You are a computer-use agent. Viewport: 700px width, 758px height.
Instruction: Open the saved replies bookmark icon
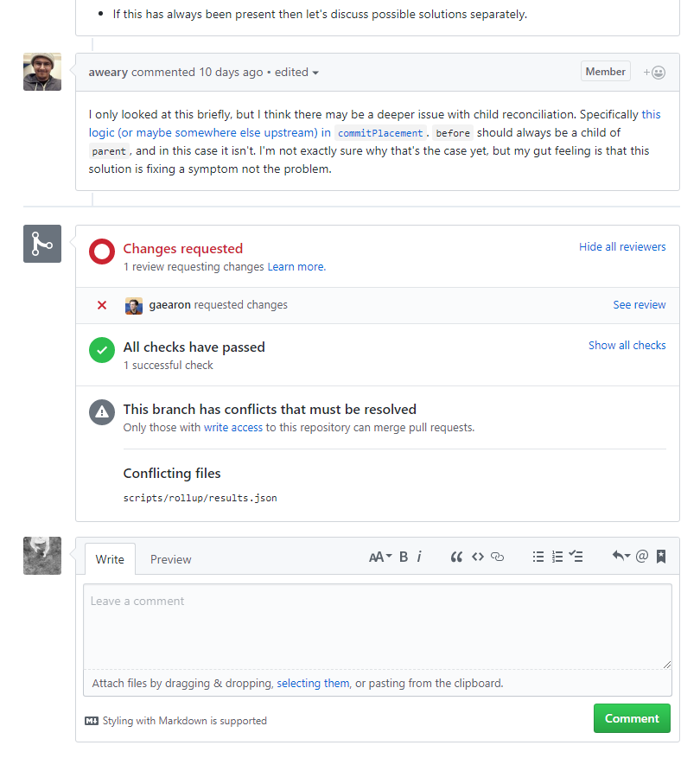pyautogui.click(x=661, y=557)
